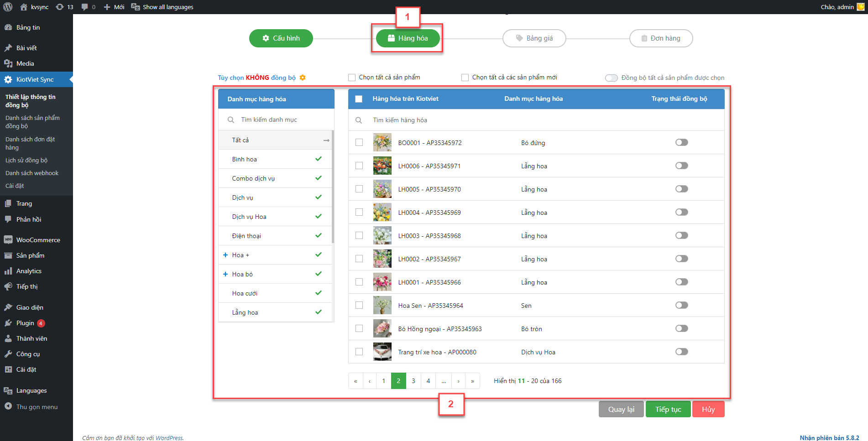Viewport: 868px width, 441px height.
Task: Go to the Bảng giá step tab
Action: 534,38
